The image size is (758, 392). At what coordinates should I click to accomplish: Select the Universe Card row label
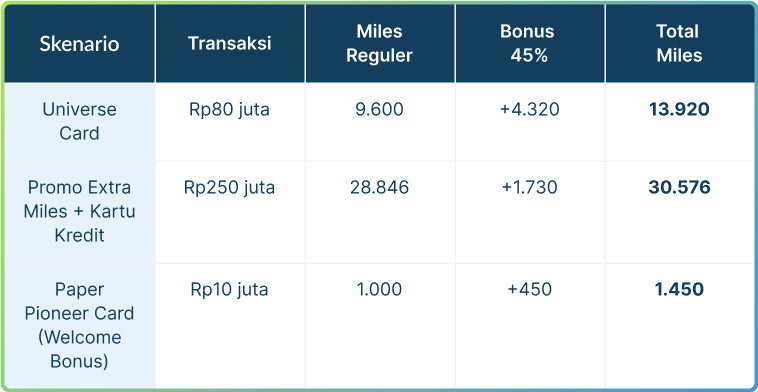(79, 121)
